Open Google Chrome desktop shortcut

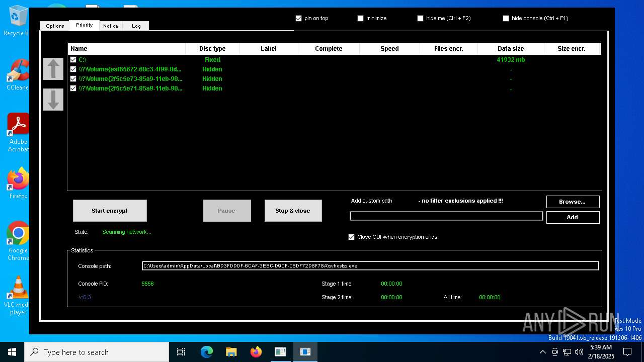[18, 241]
